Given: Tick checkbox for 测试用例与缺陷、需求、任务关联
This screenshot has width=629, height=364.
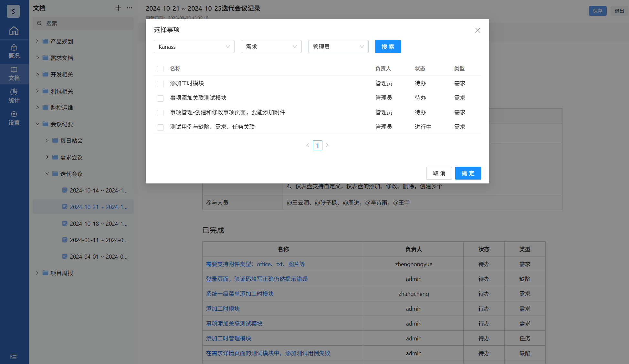Looking at the screenshot, I should click(x=160, y=128).
